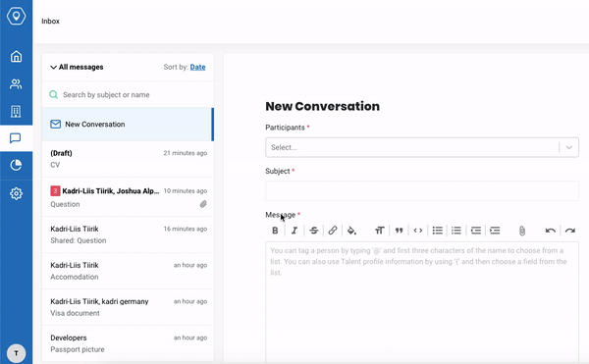Click the Inbox page title
589x364 pixels.
click(x=50, y=21)
